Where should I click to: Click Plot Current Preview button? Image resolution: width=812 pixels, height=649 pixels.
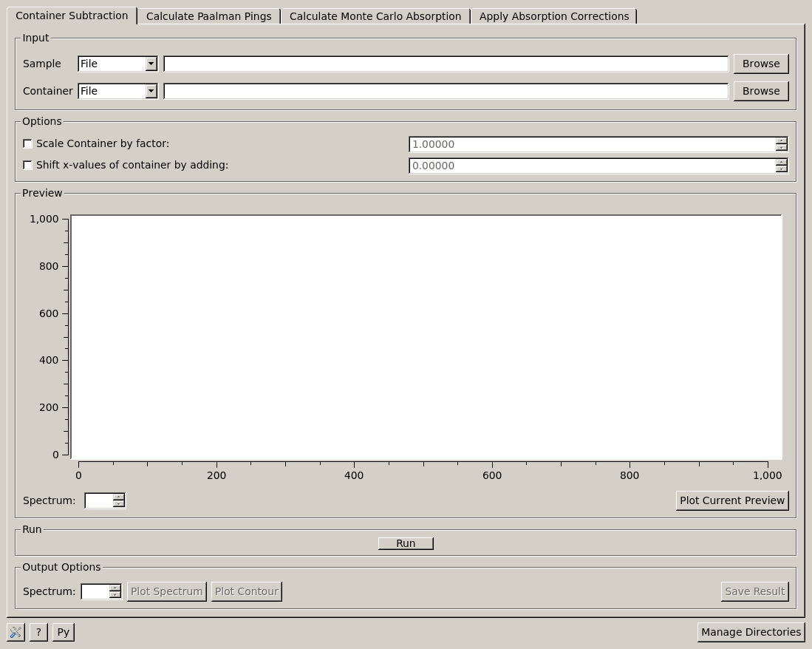pyautogui.click(x=731, y=500)
